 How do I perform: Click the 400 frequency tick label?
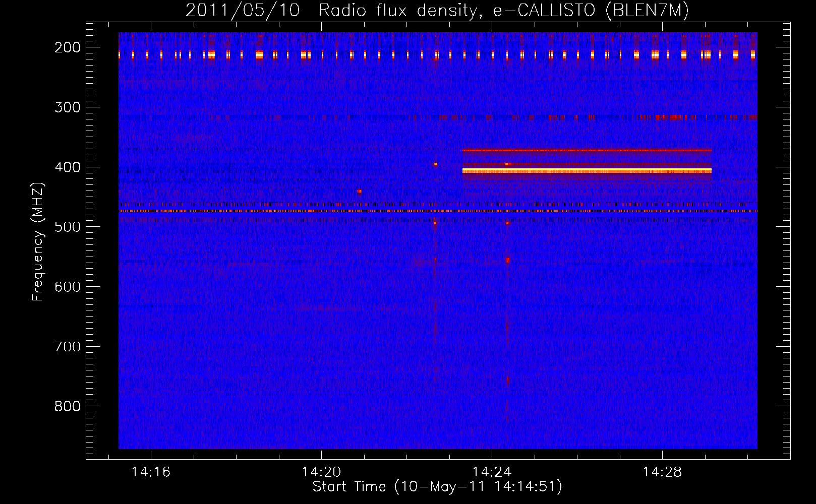(68, 167)
